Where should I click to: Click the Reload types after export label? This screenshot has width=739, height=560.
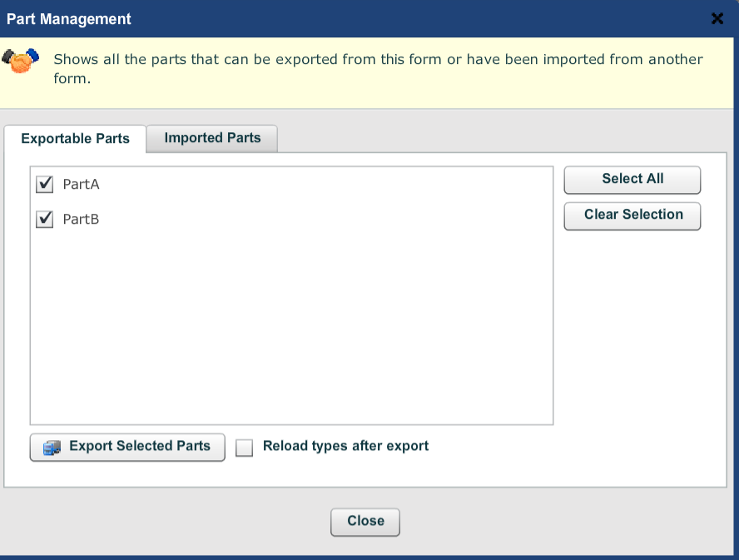(346, 446)
